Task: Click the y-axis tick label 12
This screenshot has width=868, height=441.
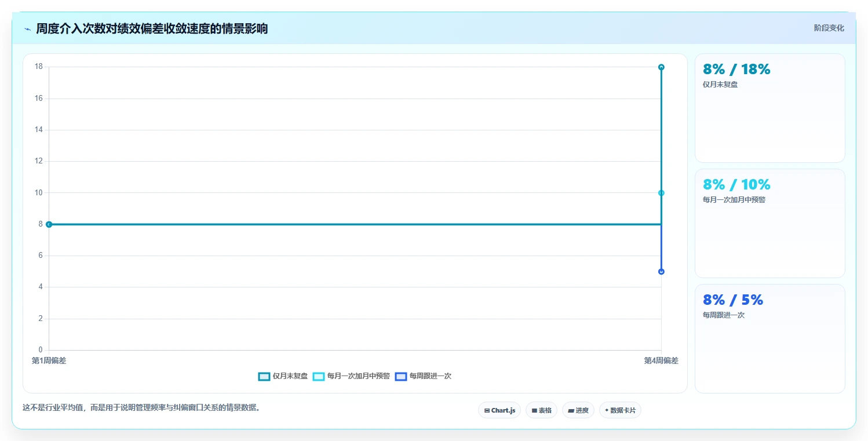Action: pyautogui.click(x=39, y=161)
